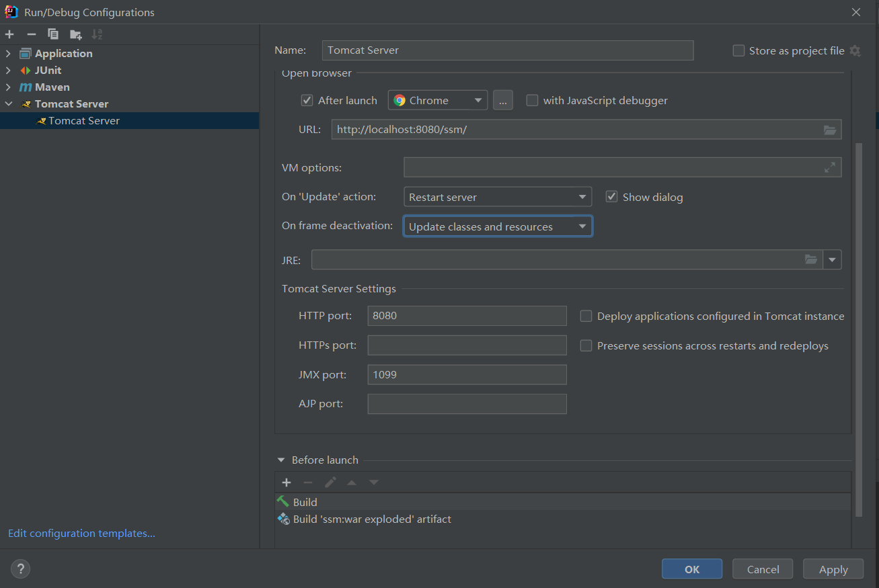Uncheck After launch checkbox
The image size is (879, 588).
307,100
